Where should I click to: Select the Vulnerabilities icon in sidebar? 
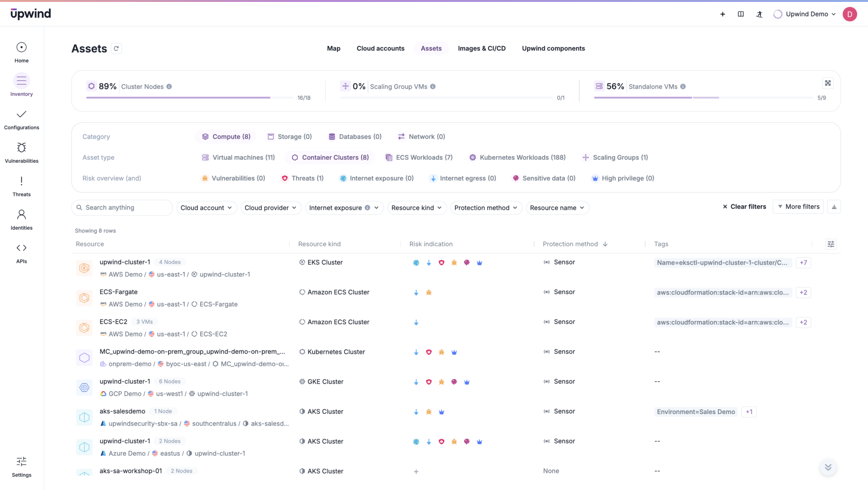(x=21, y=147)
